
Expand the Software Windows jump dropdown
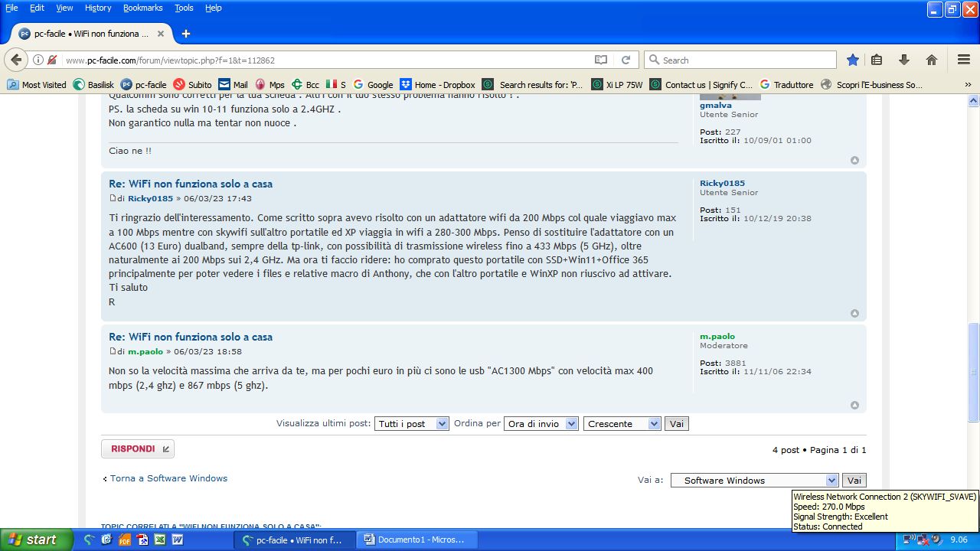coord(755,481)
